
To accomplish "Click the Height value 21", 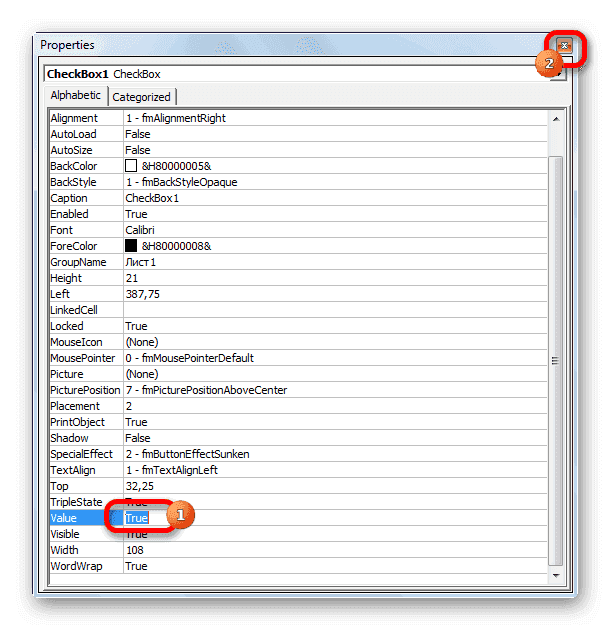I will coord(132,278).
